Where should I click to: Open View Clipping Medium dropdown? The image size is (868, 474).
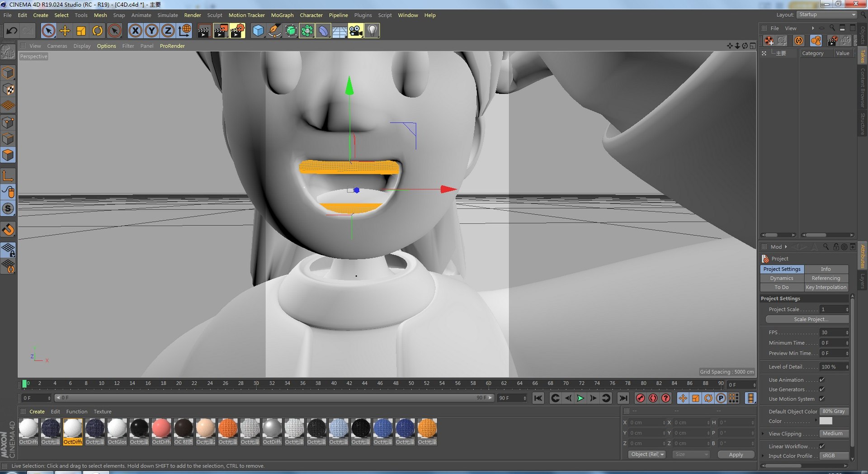tap(835, 434)
